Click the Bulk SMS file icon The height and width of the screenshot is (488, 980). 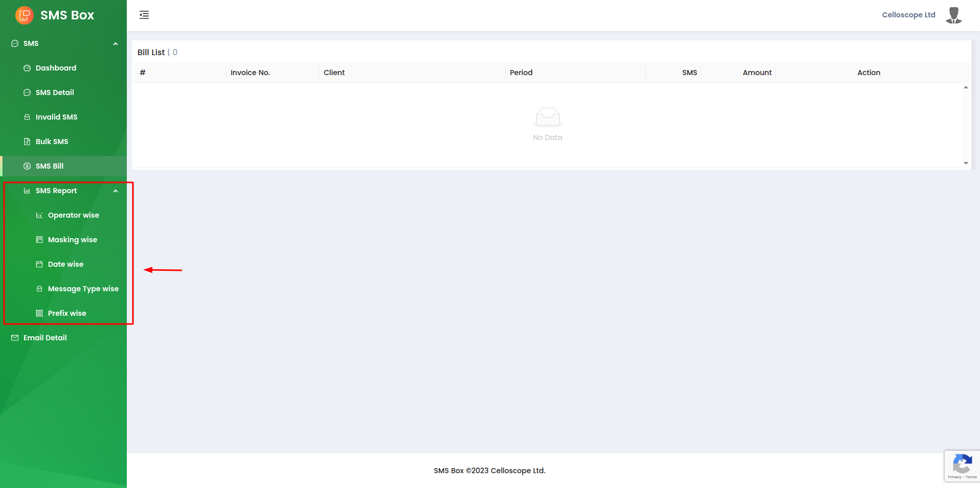tap(27, 142)
